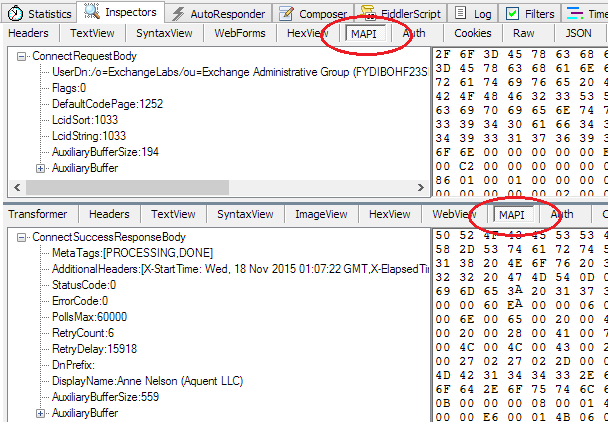Viewport: 608px width, 422px height.
Task: Select RetryDelay:15918 row
Action: 95,349
